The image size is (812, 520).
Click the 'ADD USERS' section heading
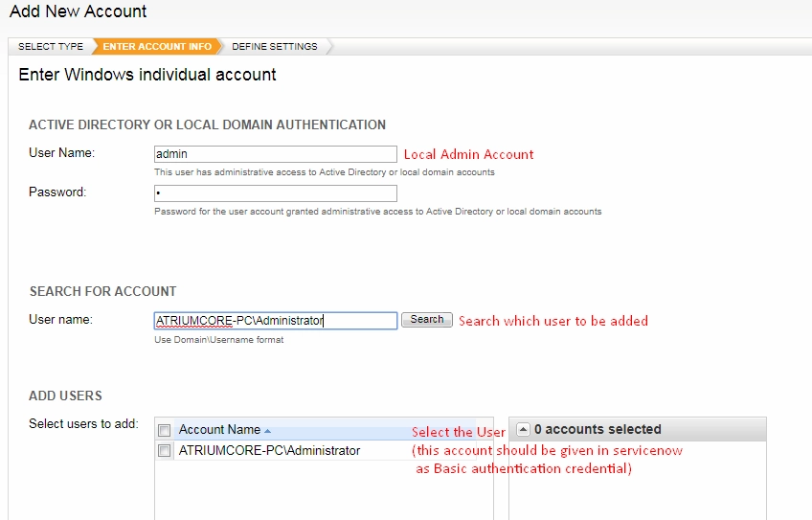point(65,396)
